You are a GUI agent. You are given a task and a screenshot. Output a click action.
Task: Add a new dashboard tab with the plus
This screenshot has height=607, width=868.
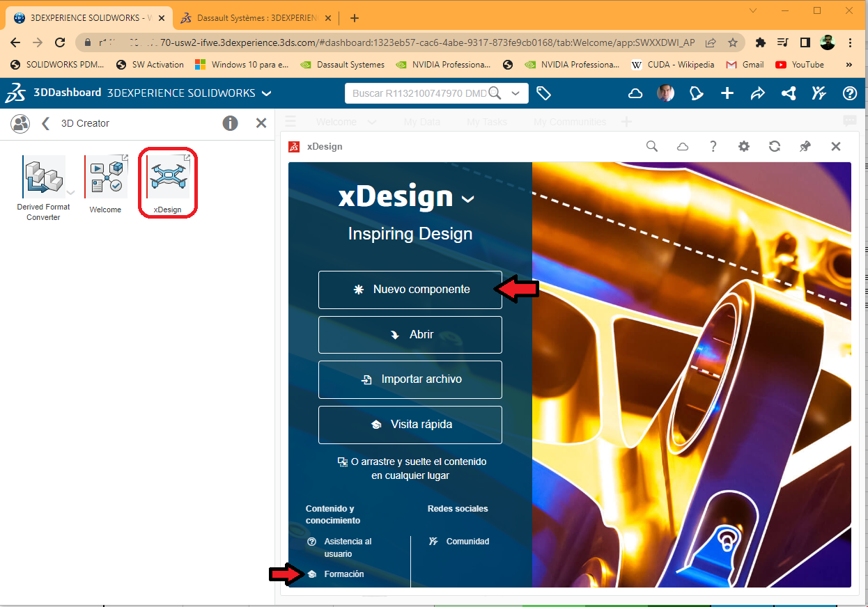626,122
